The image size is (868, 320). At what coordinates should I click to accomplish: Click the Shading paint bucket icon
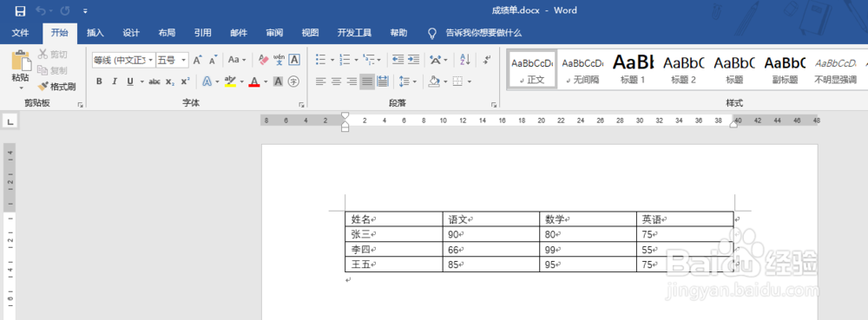click(x=435, y=82)
